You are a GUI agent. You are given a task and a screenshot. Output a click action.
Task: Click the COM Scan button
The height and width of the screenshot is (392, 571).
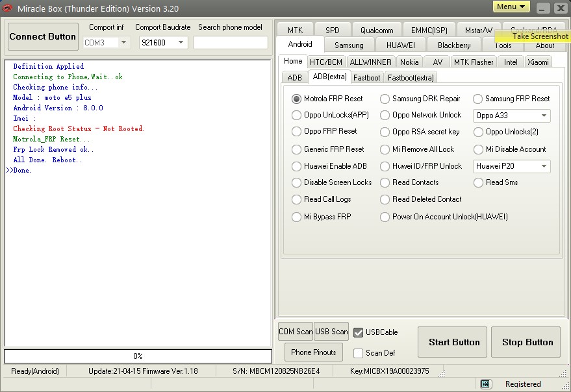296,332
